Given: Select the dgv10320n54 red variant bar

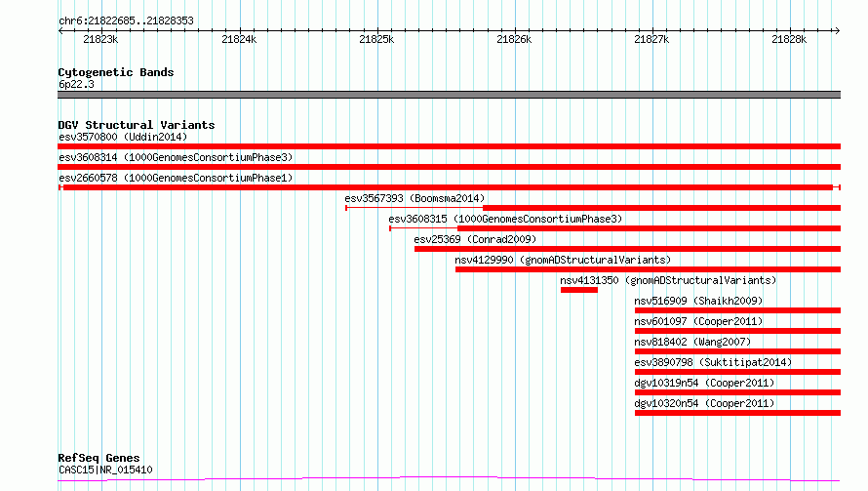Looking at the screenshot, I should (x=738, y=413).
